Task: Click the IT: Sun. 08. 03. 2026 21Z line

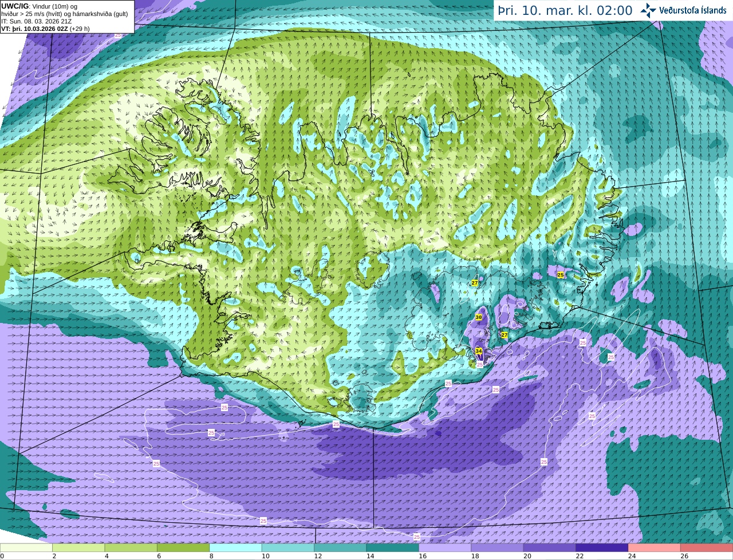Action: click(x=37, y=21)
